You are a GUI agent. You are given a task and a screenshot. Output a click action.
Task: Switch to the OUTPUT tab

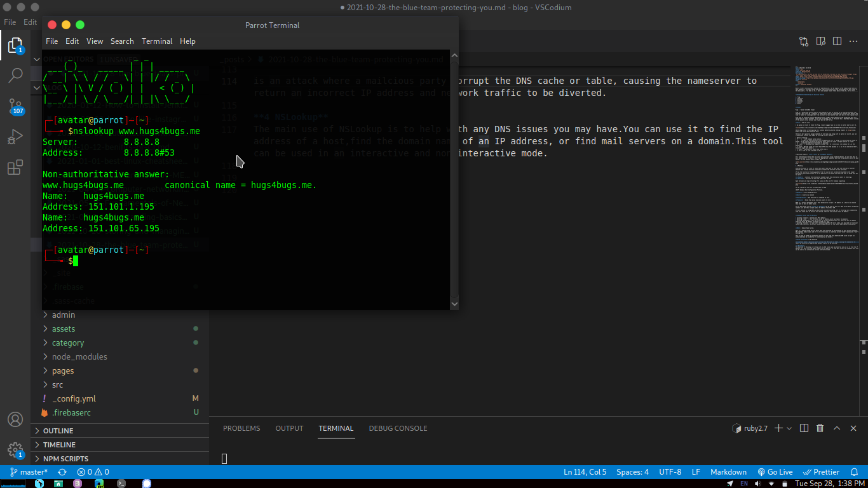click(289, 428)
